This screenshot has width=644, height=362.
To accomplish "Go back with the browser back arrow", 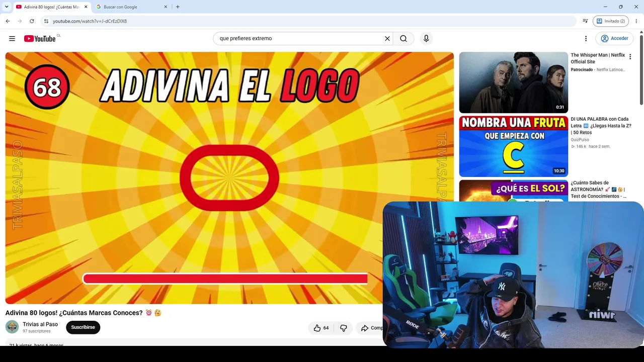I will 8,21.
